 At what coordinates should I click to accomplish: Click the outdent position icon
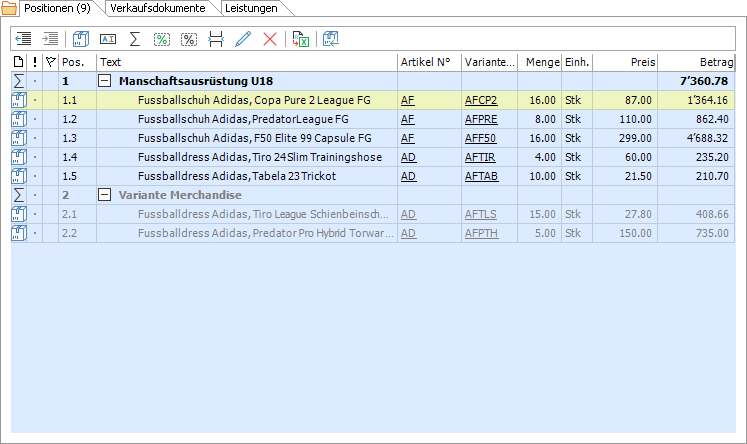(23, 39)
